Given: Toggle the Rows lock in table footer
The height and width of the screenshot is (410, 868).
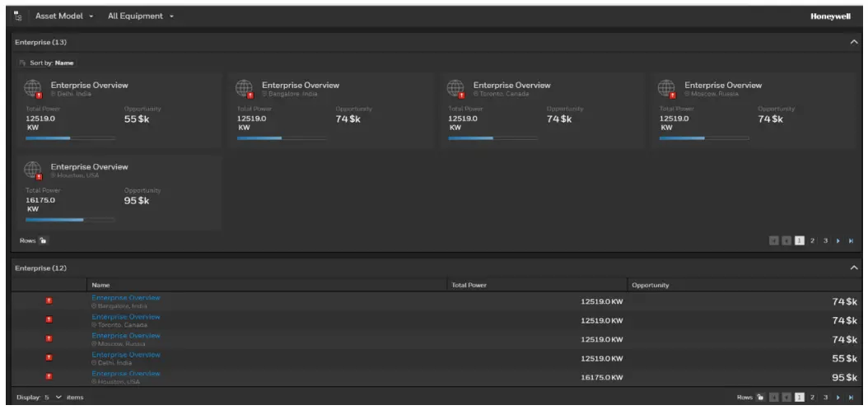Looking at the screenshot, I should pos(760,398).
